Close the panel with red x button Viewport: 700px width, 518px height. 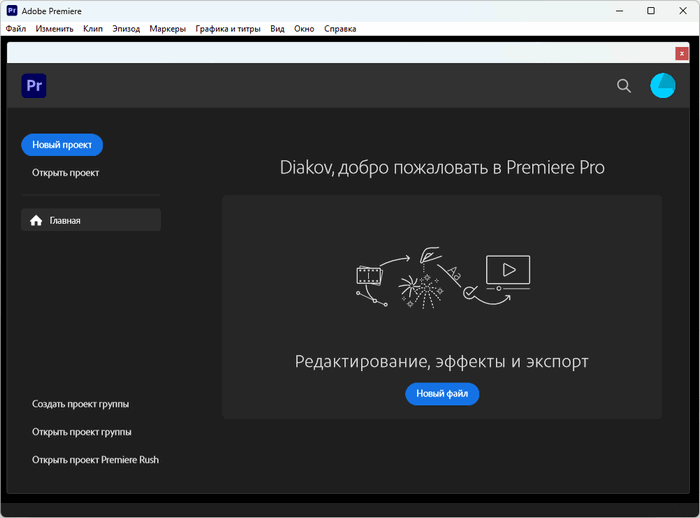point(682,53)
